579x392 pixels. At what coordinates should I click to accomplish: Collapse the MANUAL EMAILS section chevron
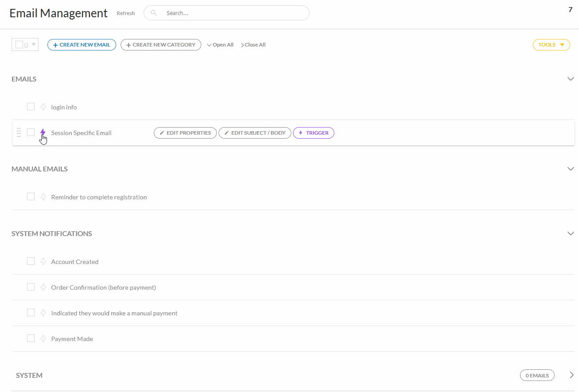(x=571, y=169)
